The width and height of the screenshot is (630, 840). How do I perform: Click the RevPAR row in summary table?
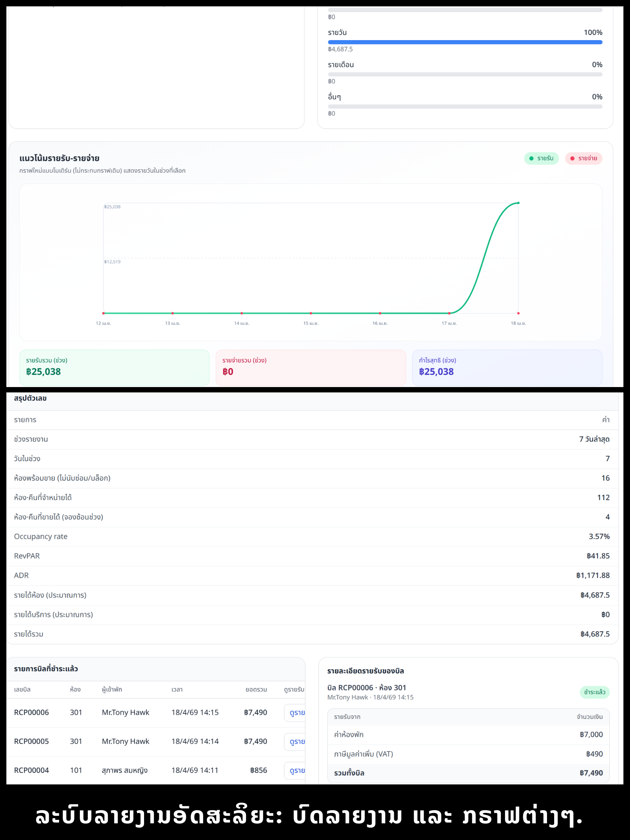312,556
